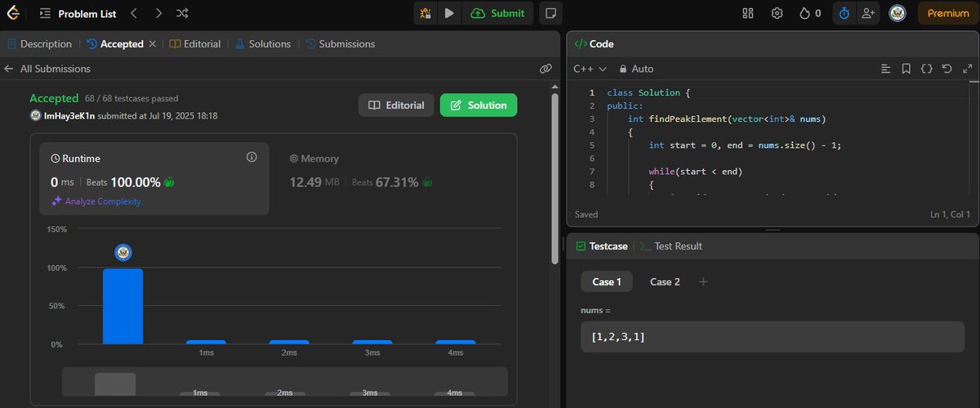Go to previous problem arrow

pyautogui.click(x=134, y=13)
